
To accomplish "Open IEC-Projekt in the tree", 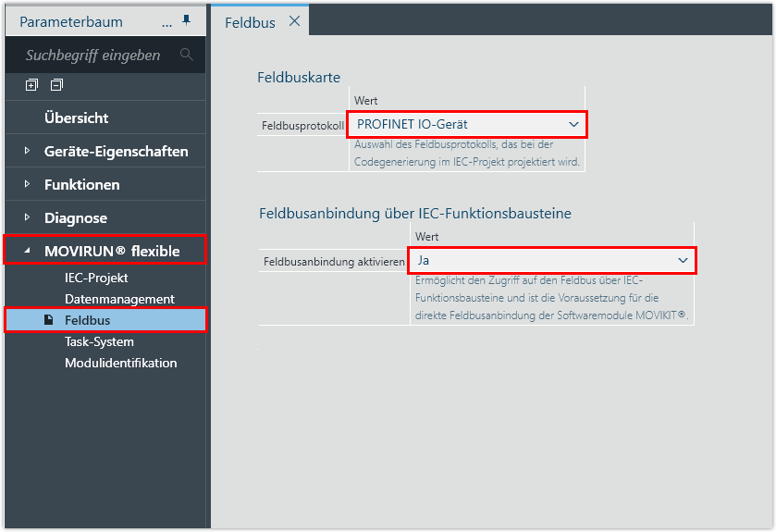I will tap(96, 278).
